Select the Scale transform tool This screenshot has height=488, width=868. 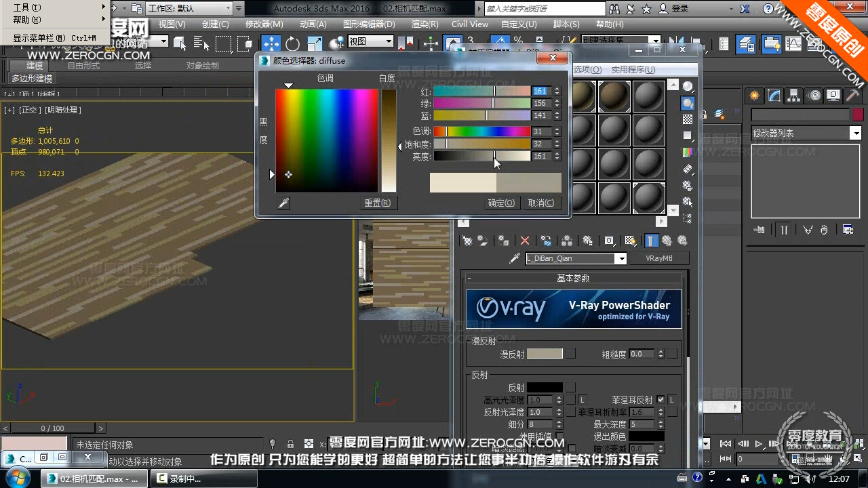point(315,43)
